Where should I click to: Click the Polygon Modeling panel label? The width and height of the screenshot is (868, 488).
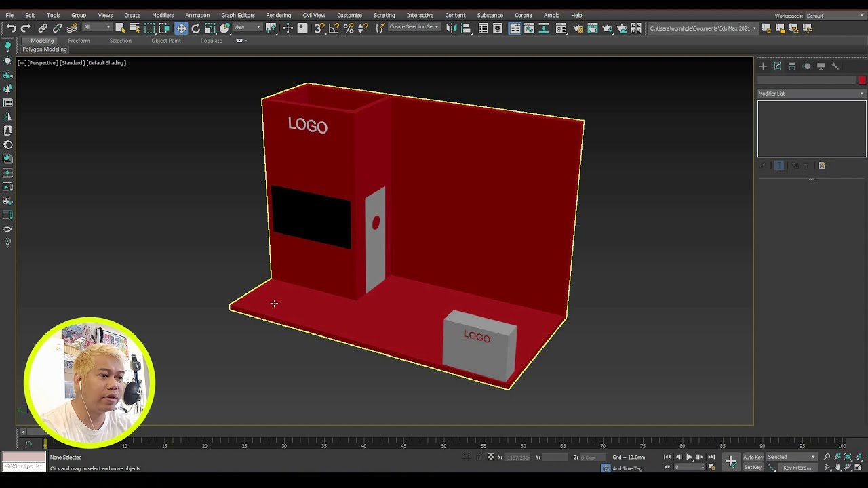click(45, 49)
